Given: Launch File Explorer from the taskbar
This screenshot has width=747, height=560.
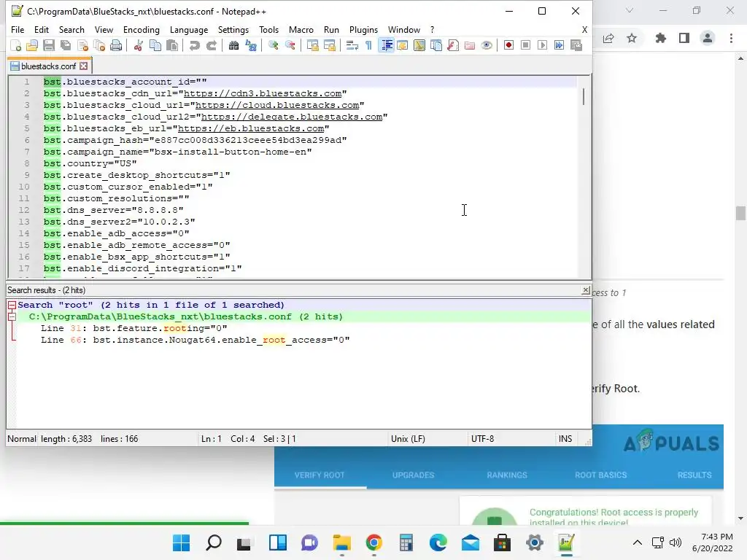Looking at the screenshot, I should click(341, 542).
